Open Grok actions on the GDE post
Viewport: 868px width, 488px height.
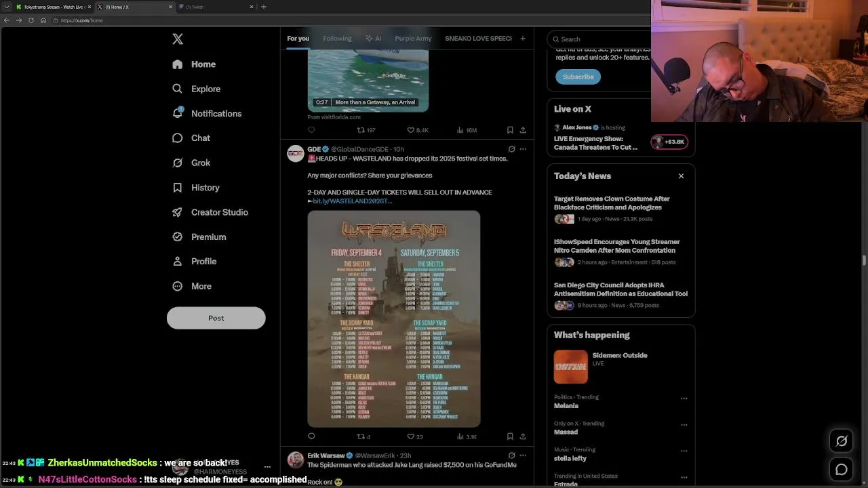(511, 149)
